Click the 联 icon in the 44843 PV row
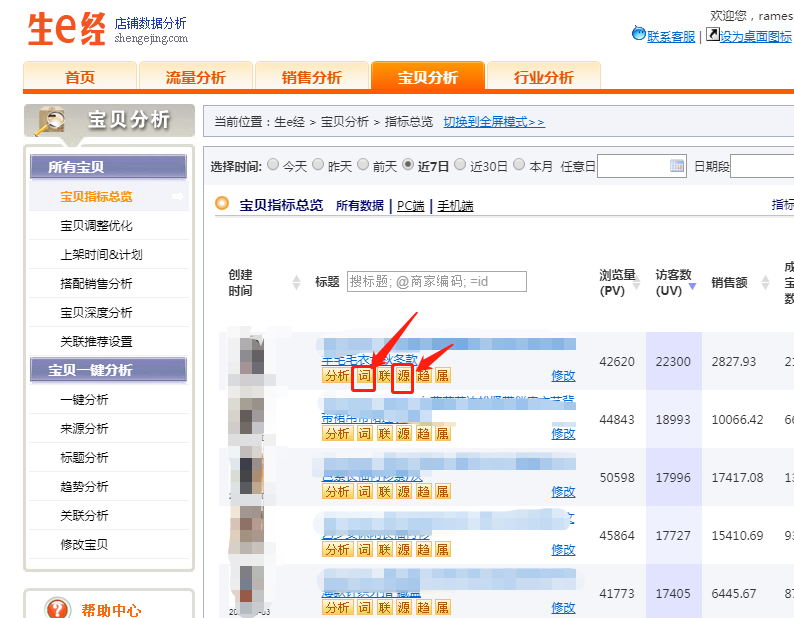 coord(385,433)
